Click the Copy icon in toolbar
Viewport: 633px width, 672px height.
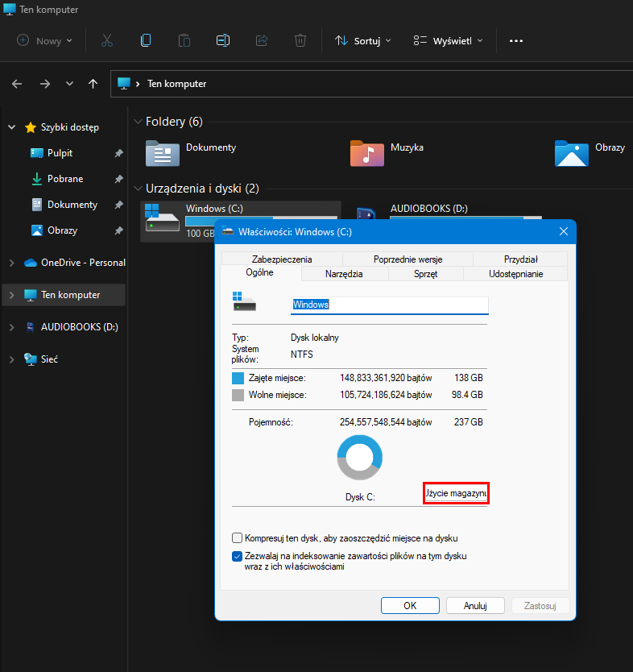(x=146, y=41)
